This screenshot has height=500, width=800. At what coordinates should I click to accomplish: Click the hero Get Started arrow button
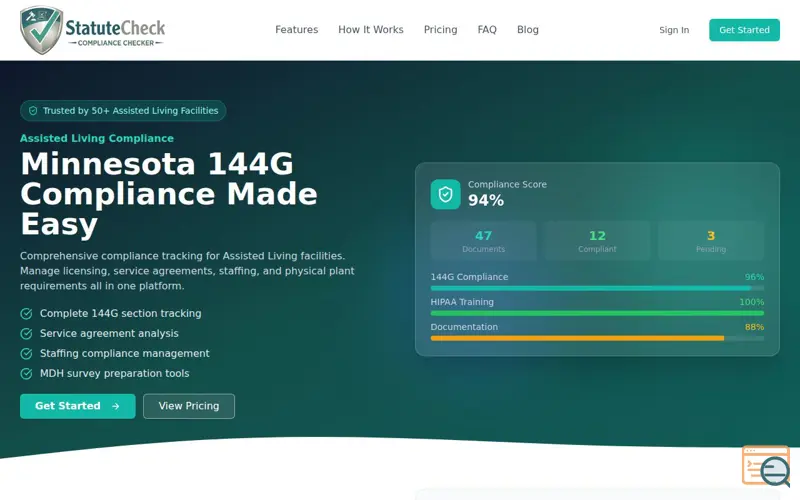(78, 406)
